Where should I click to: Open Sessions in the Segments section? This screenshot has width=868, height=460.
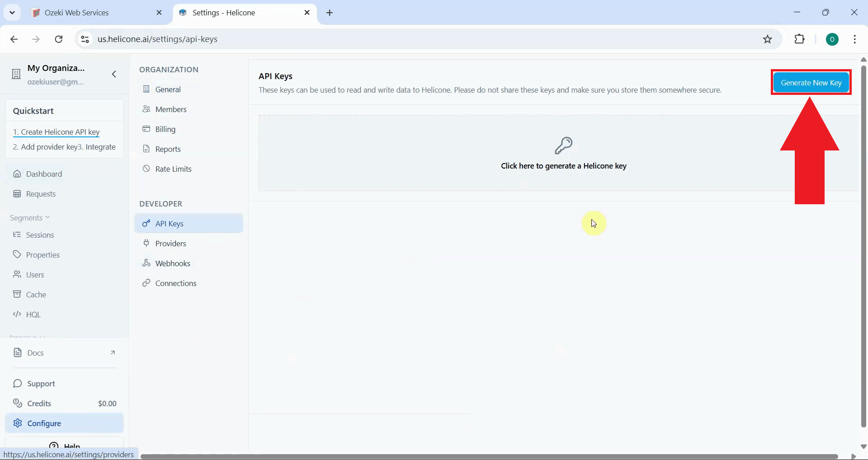point(39,235)
